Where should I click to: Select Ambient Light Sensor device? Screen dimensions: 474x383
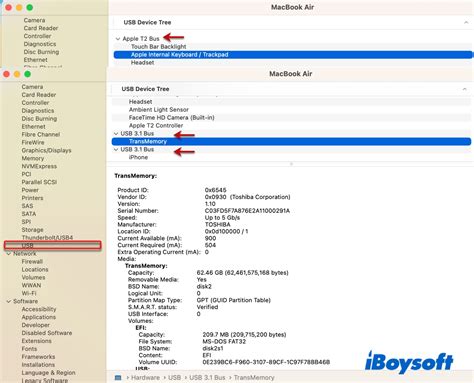click(159, 110)
